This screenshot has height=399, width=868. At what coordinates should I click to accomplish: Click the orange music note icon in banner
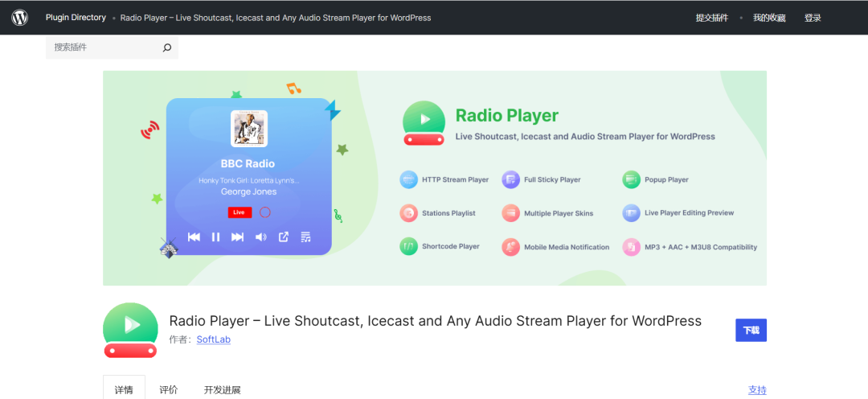pyautogui.click(x=293, y=88)
